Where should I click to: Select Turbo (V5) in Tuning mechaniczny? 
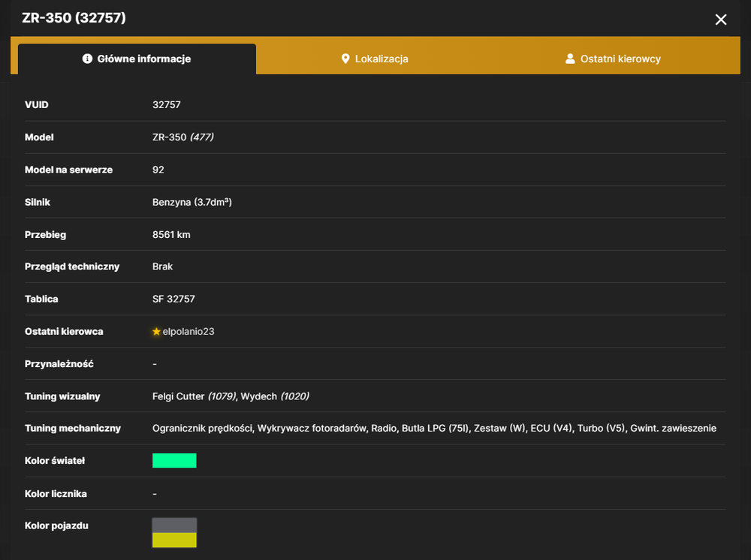tap(601, 429)
